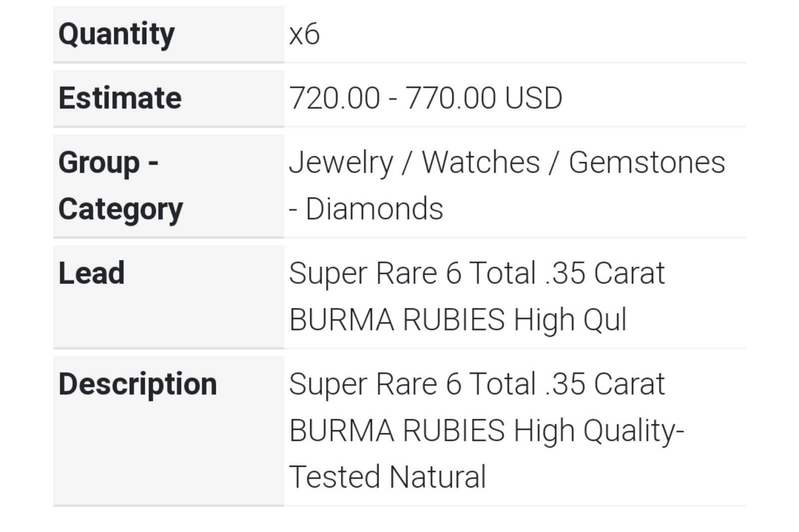Select the word Jewelry in category

[x=341, y=163]
